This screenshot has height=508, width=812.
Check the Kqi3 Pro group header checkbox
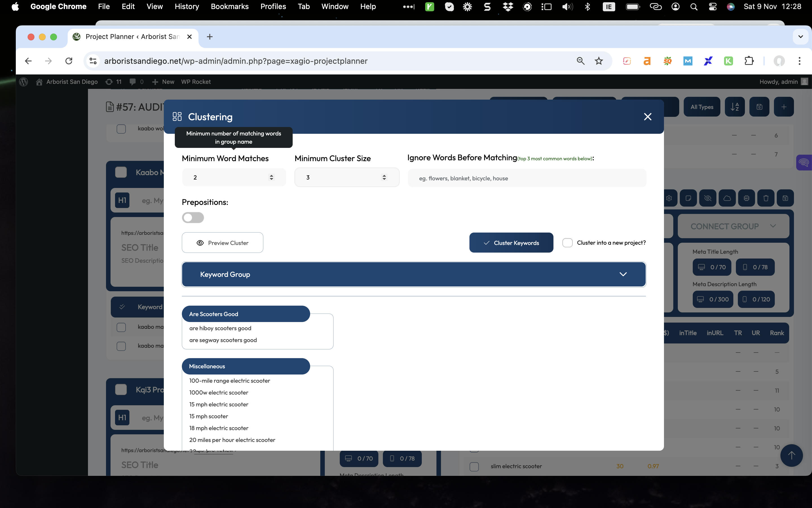[121, 389]
